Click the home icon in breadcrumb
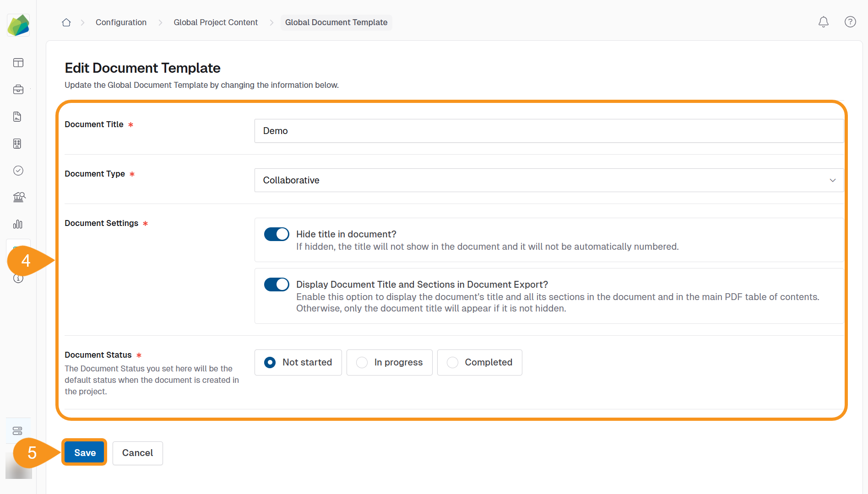868x494 pixels. [x=66, y=22]
